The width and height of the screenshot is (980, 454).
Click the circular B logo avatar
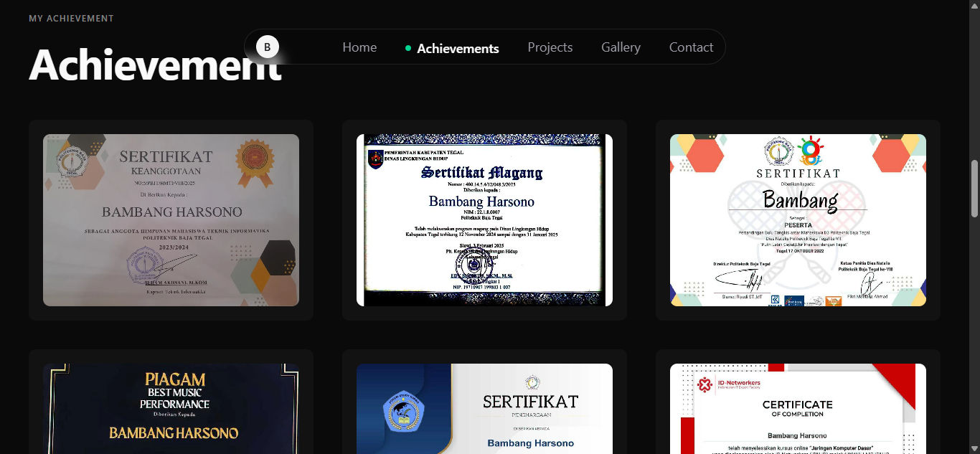tap(267, 47)
